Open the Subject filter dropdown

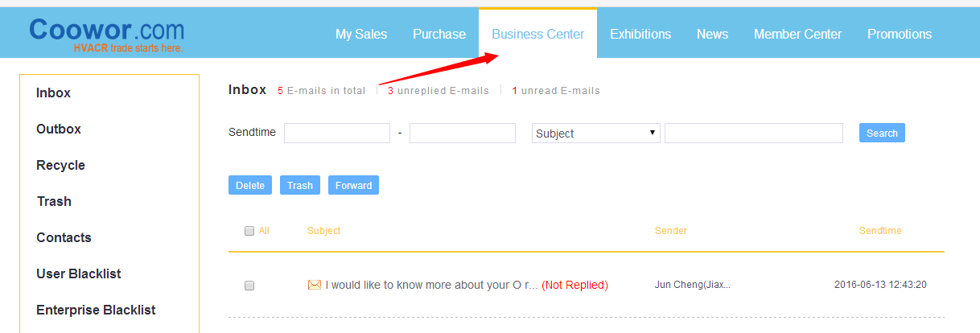coord(595,134)
